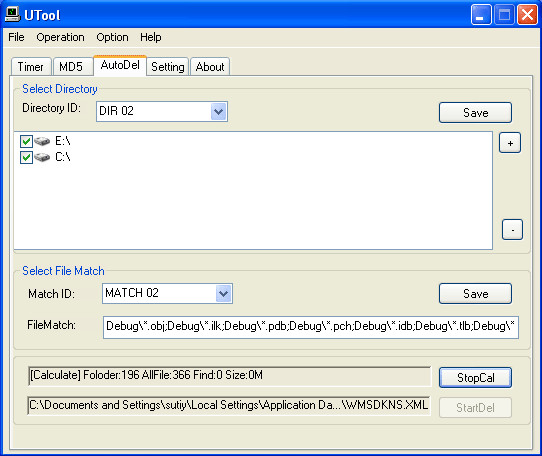Select the C:\ entry in directory list
Screen dimensions: 542x456
pos(63,157)
